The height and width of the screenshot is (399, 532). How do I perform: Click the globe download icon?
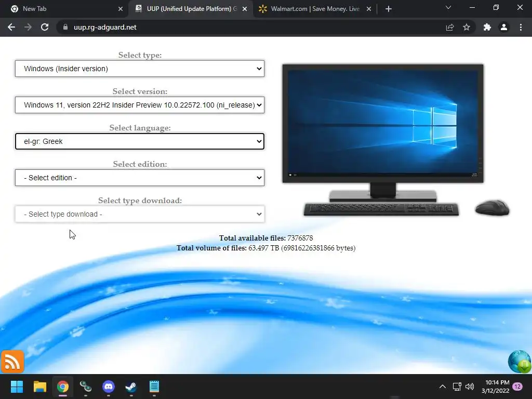click(x=520, y=362)
